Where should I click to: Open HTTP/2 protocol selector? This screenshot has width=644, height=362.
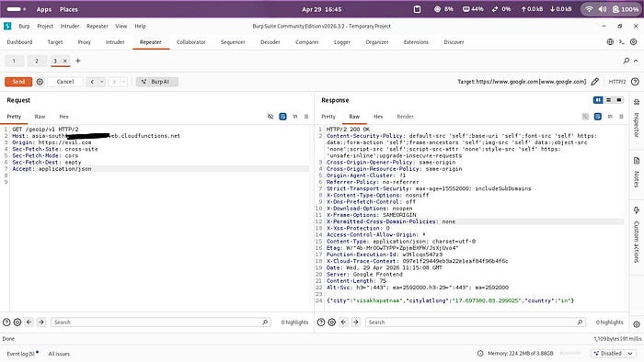click(x=617, y=82)
